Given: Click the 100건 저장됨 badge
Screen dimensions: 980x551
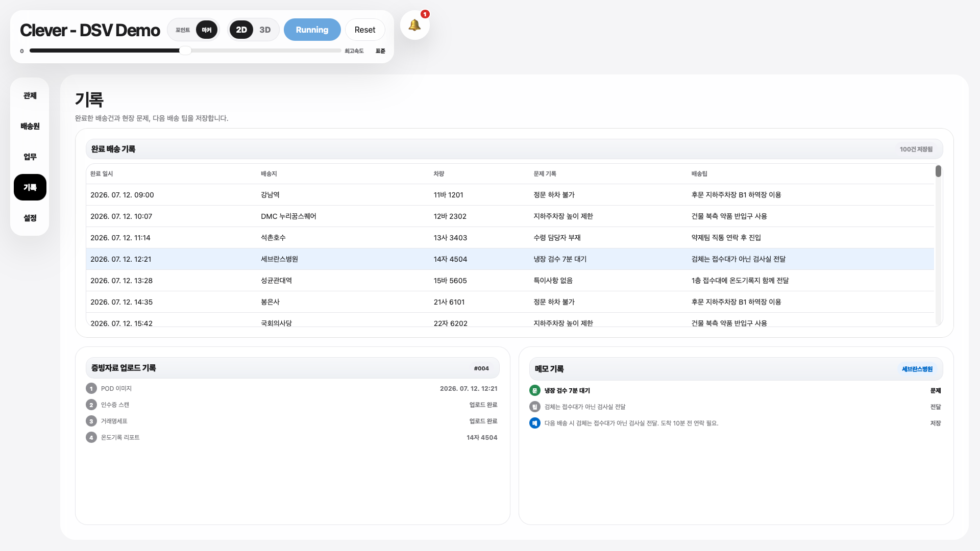Looking at the screenshot, I should pyautogui.click(x=916, y=149).
